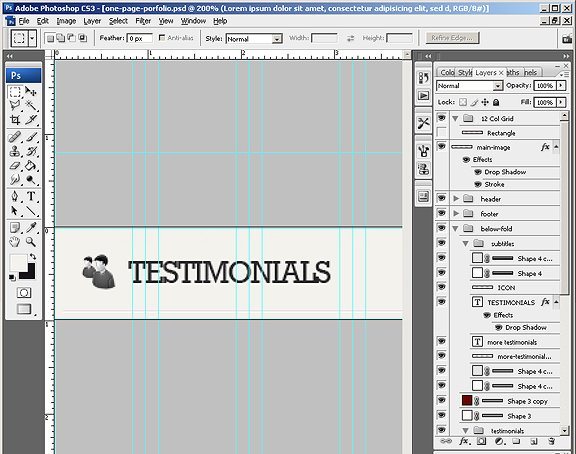Select the Pen tool
Screen dimensions: 576x454
(15, 197)
